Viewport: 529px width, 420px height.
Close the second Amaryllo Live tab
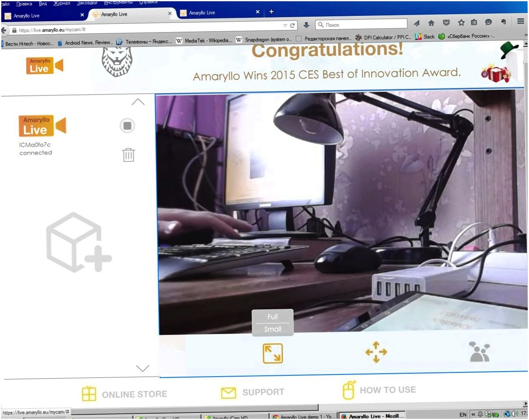coord(170,13)
